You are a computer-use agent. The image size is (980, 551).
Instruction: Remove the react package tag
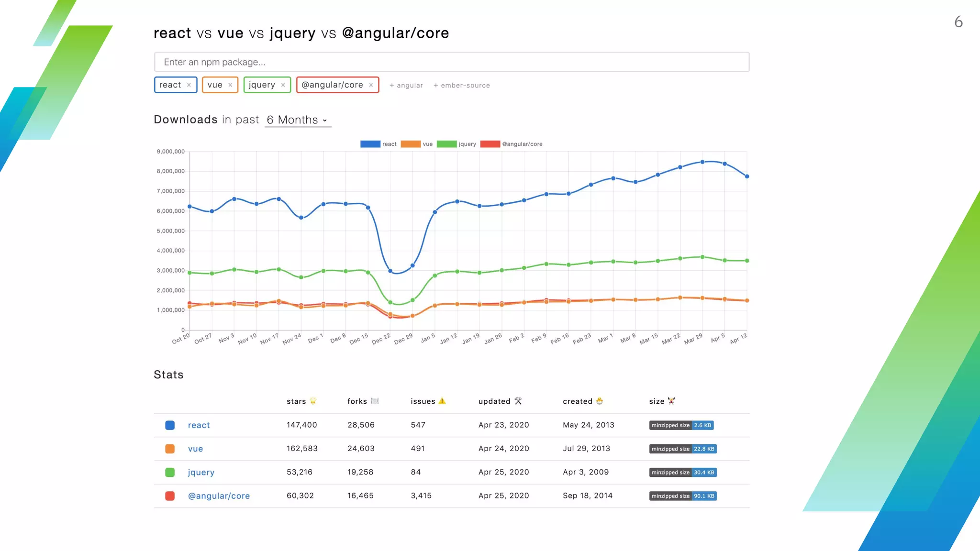click(189, 85)
